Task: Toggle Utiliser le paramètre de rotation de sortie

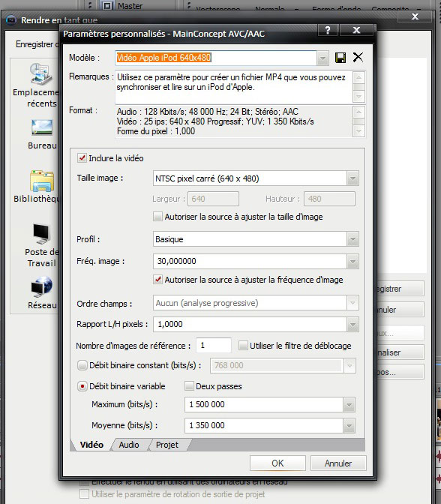Action: (84, 493)
